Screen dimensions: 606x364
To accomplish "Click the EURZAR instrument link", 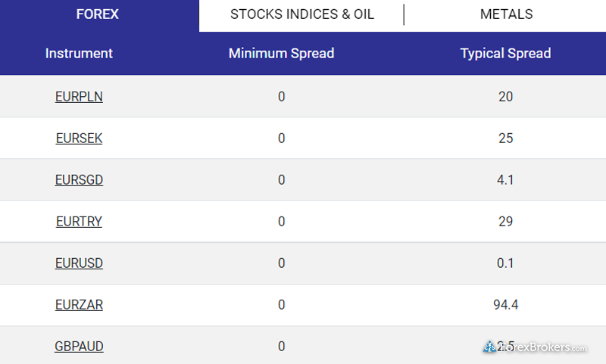I will pyautogui.click(x=79, y=305).
